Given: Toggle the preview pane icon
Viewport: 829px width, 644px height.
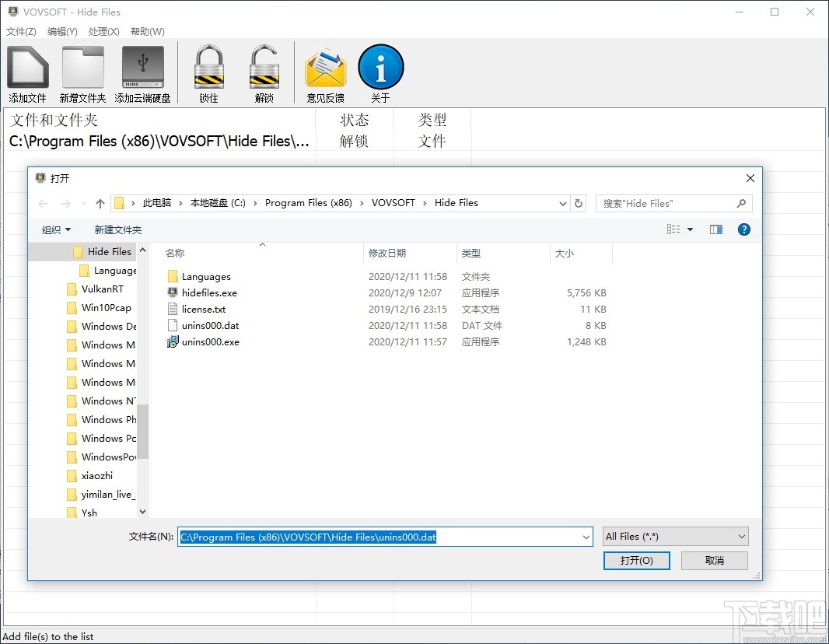Looking at the screenshot, I should pyautogui.click(x=715, y=229).
